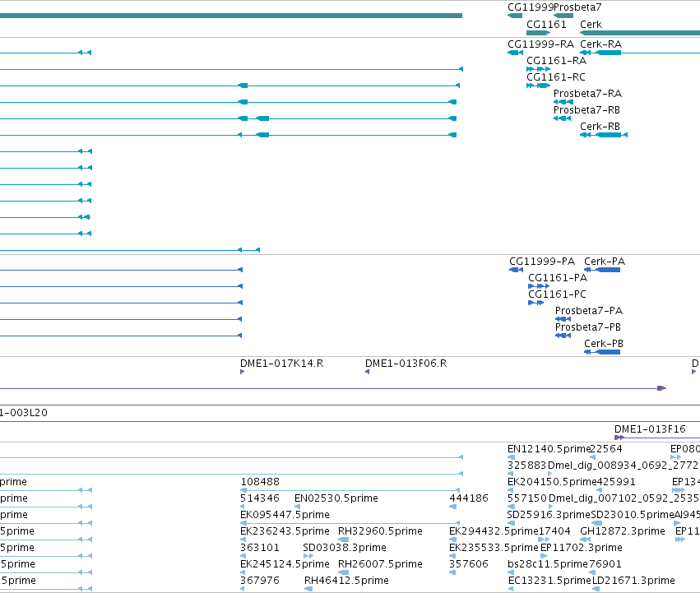Screen dimensions: 700x593
Task: Select the Cerk-RB transcript label
Action: [x=600, y=127]
